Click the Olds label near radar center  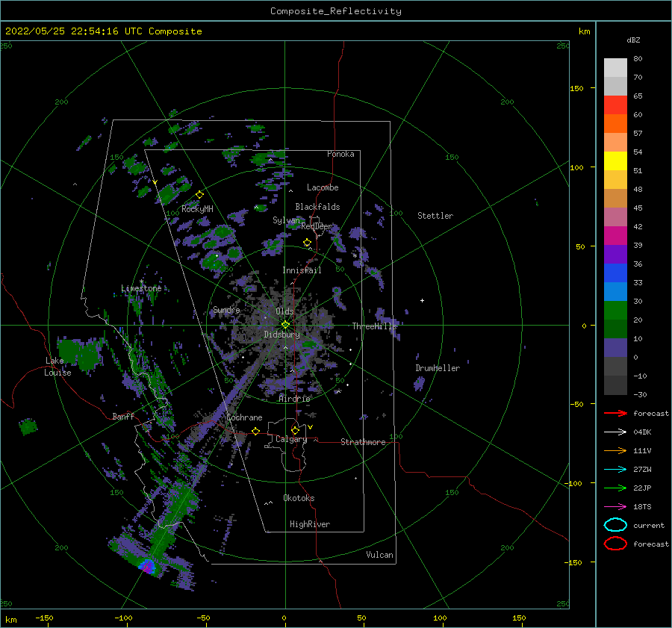284,311
